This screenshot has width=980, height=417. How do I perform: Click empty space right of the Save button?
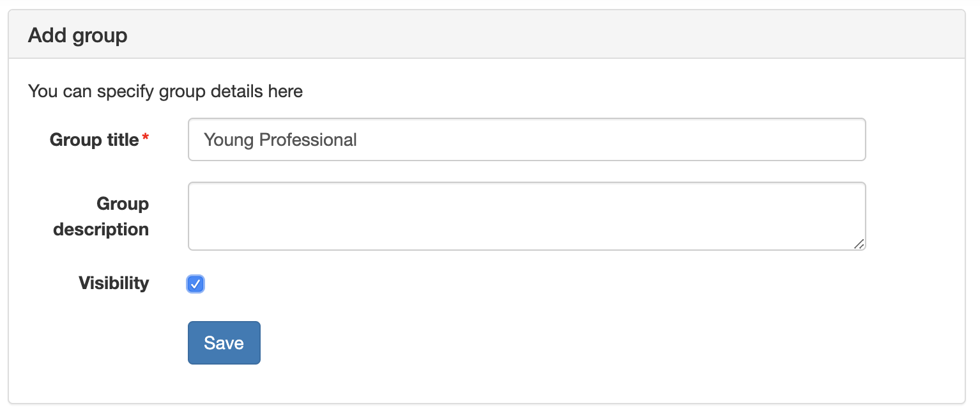tap(511, 343)
